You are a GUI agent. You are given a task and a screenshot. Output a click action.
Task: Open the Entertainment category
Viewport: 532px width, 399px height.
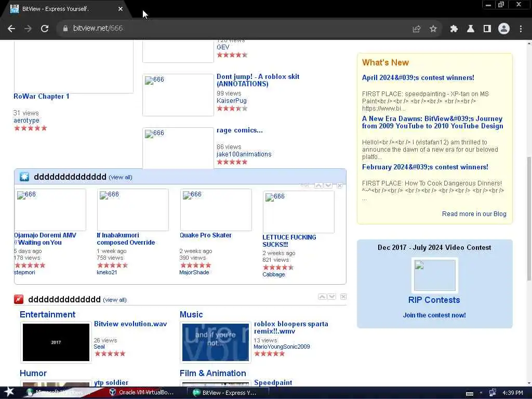point(47,314)
